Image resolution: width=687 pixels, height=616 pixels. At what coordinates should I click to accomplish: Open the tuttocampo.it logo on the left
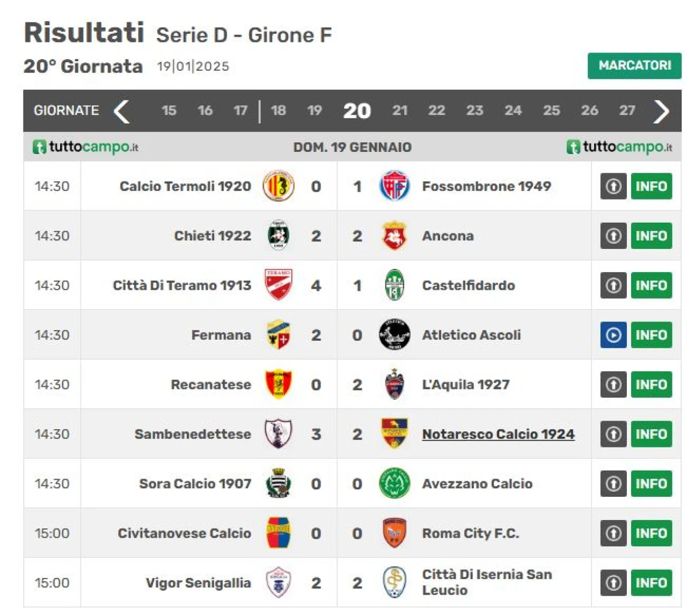click(x=85, y=147)
